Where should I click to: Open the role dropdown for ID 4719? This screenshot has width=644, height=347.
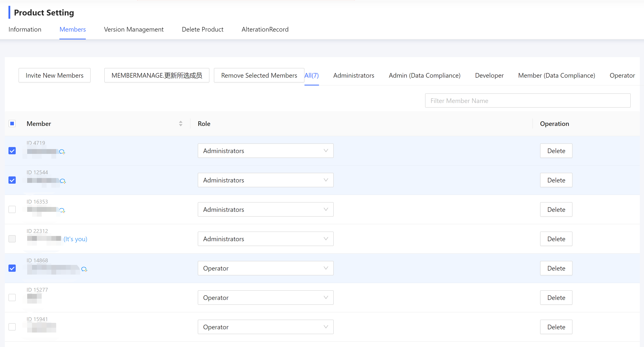click(265, 151)
